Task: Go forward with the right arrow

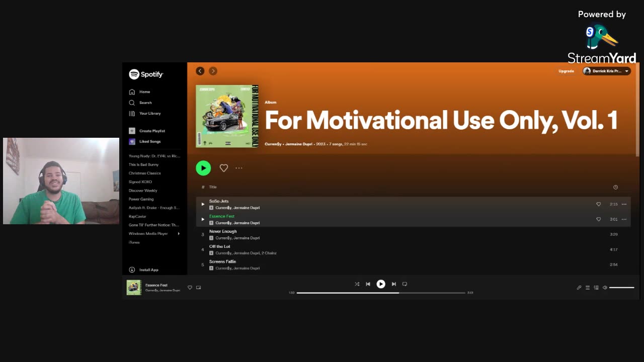Action: click(x=213, y=71)
